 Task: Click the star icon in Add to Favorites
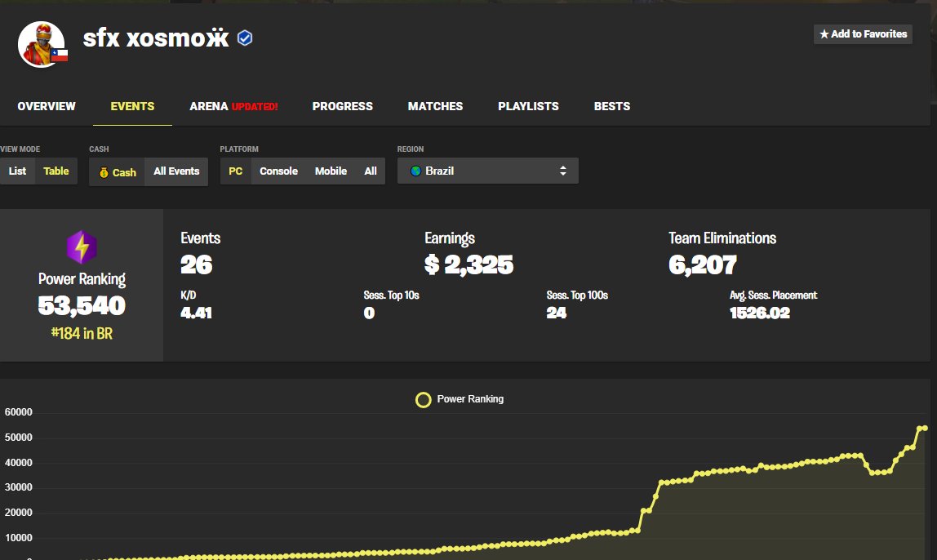pos(824,34)
